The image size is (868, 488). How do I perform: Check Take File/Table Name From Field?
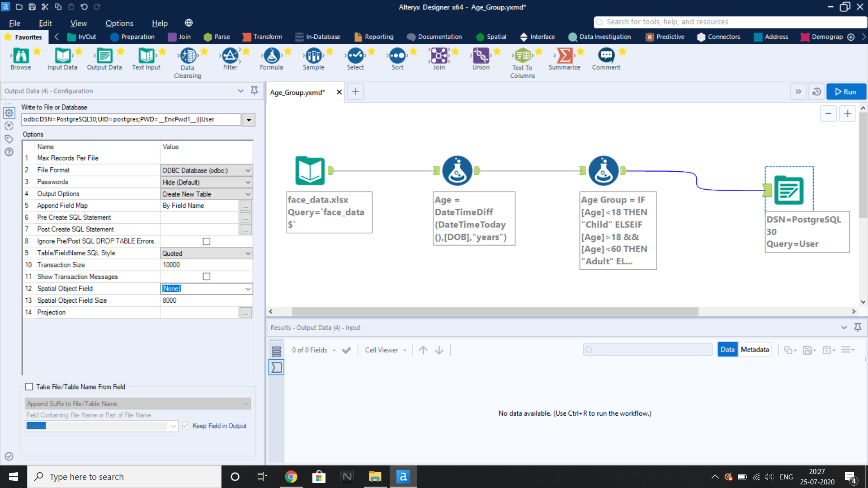(29, 386)
